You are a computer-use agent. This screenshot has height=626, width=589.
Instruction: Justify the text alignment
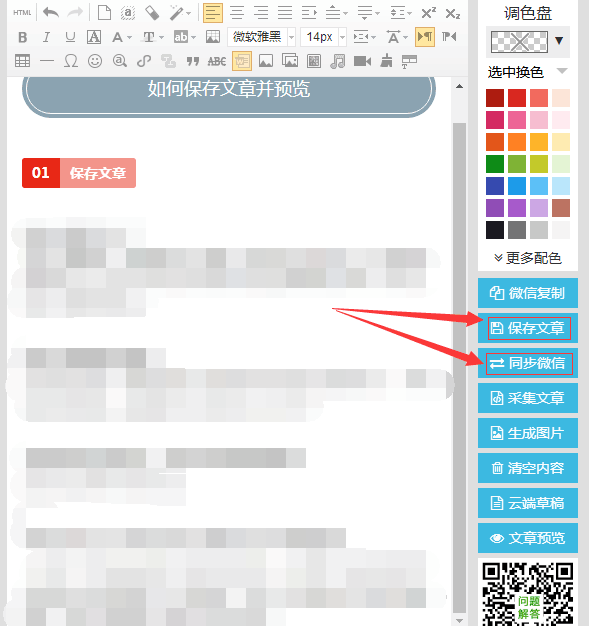tap(285, 13)
